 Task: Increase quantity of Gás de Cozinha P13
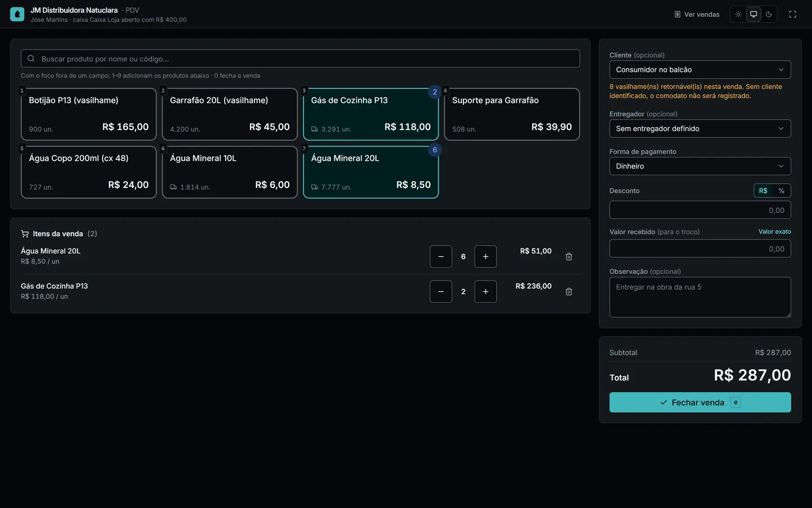tap(485, 292)
